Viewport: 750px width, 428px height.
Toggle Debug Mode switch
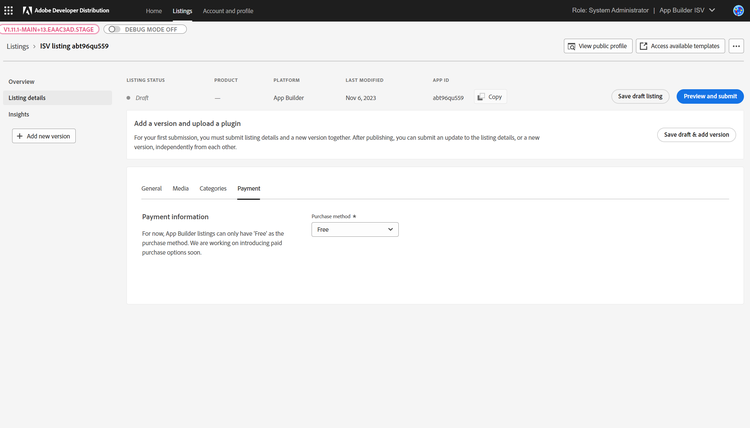pos(114,29)
